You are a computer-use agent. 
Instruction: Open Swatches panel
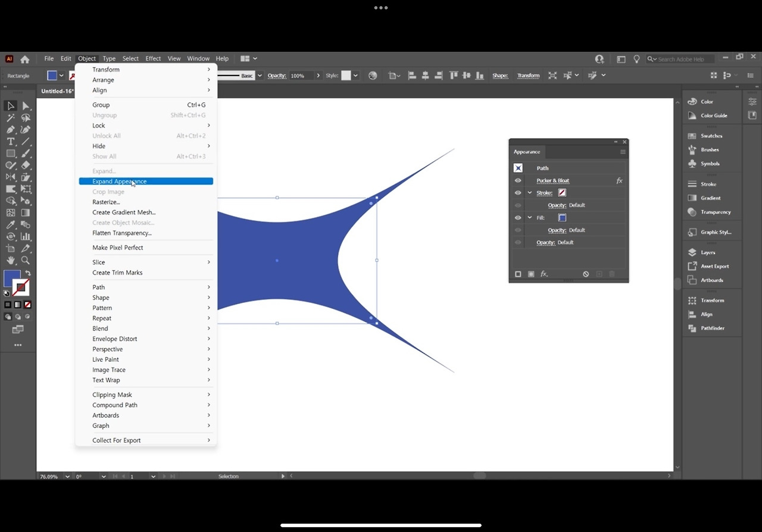tap(711, 136)
